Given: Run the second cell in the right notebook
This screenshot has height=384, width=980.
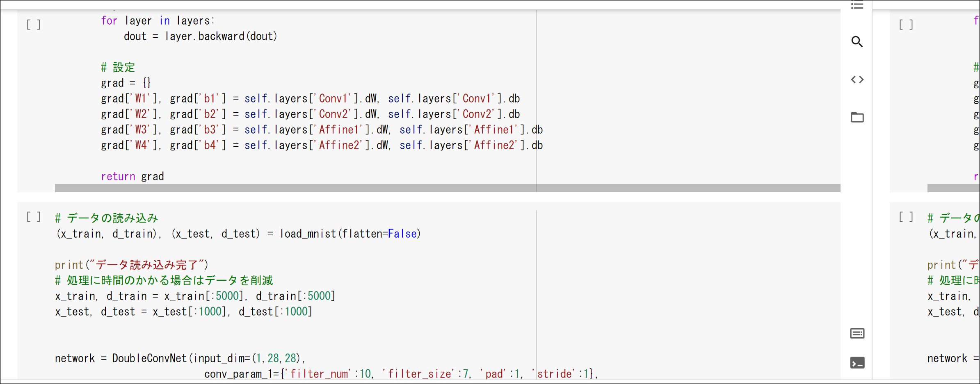Looking at the screenshot, I should [906, 217].
